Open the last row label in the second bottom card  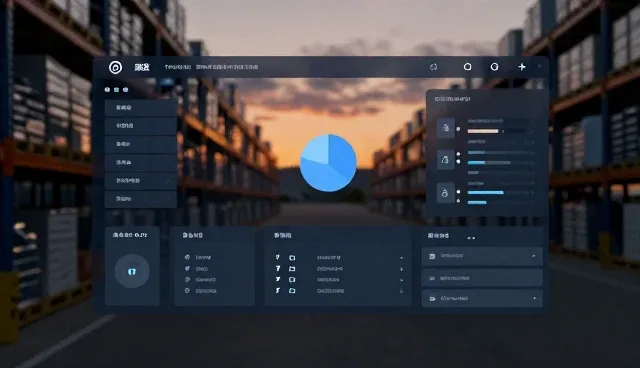pos(206,291)
